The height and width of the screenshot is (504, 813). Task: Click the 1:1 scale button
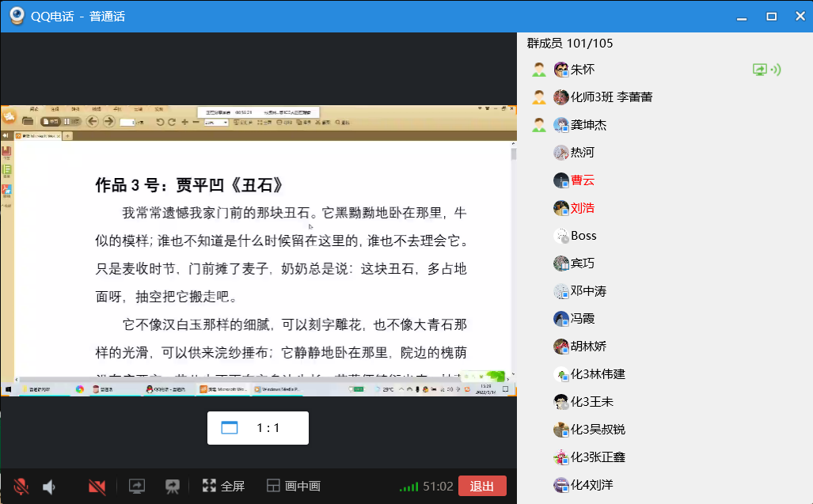point(257,428)
